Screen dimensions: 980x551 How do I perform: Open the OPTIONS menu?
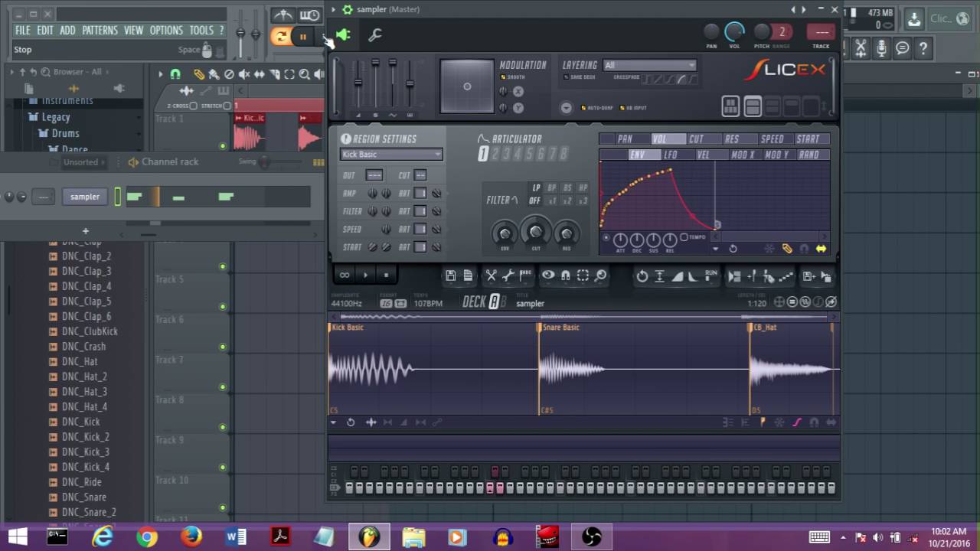(x=166, y=31)
